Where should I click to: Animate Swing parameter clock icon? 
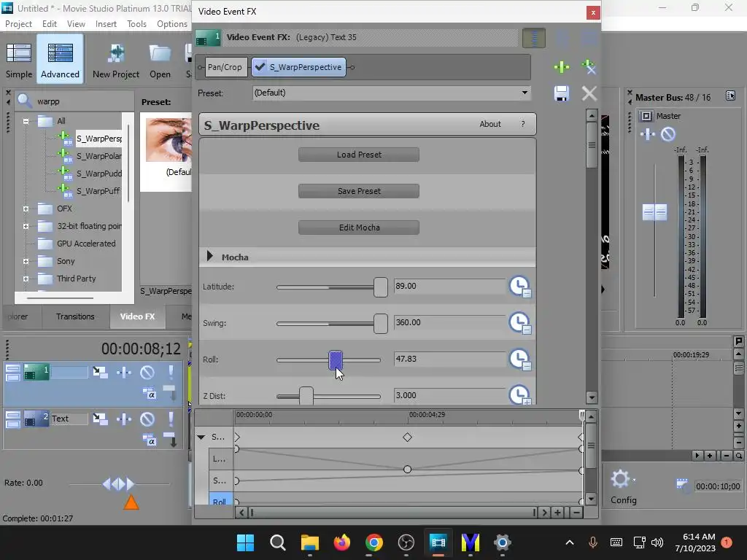(520, 323)
